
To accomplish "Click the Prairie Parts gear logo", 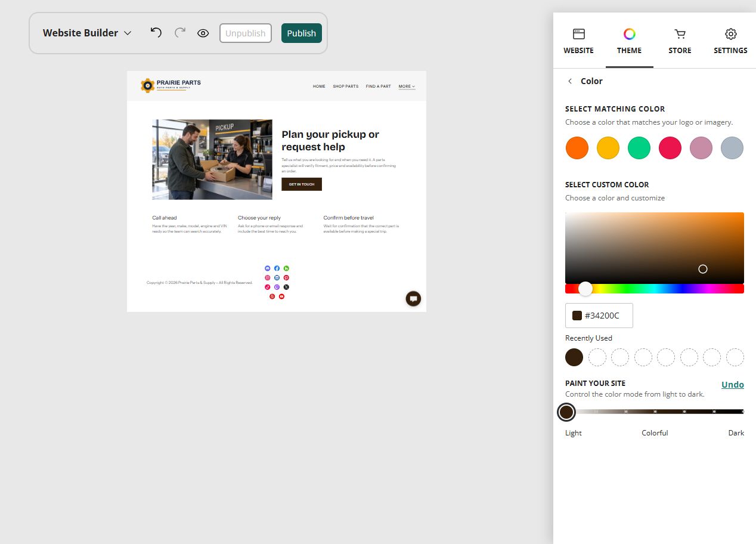I will click(x=171, y=85).
